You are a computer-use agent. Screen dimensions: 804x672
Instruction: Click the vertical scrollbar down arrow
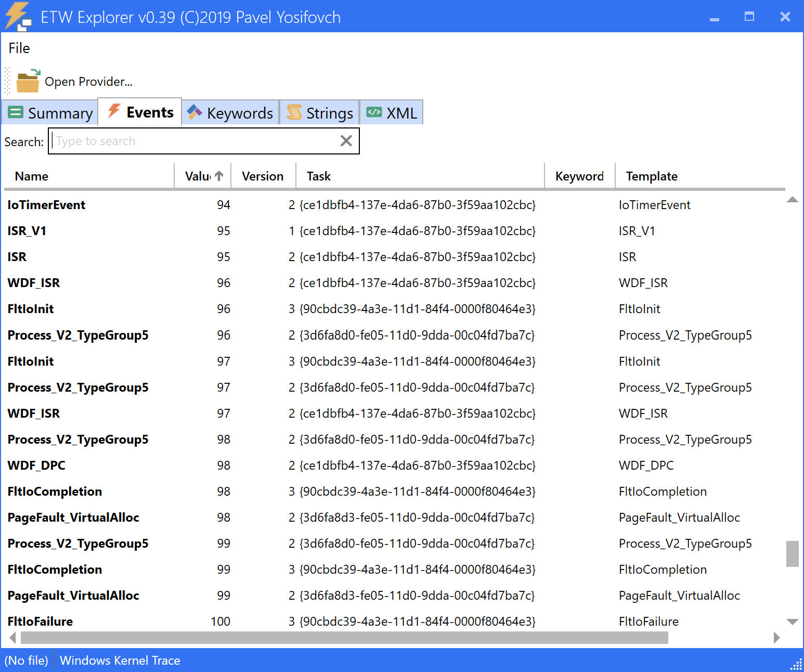coord(792,622)
